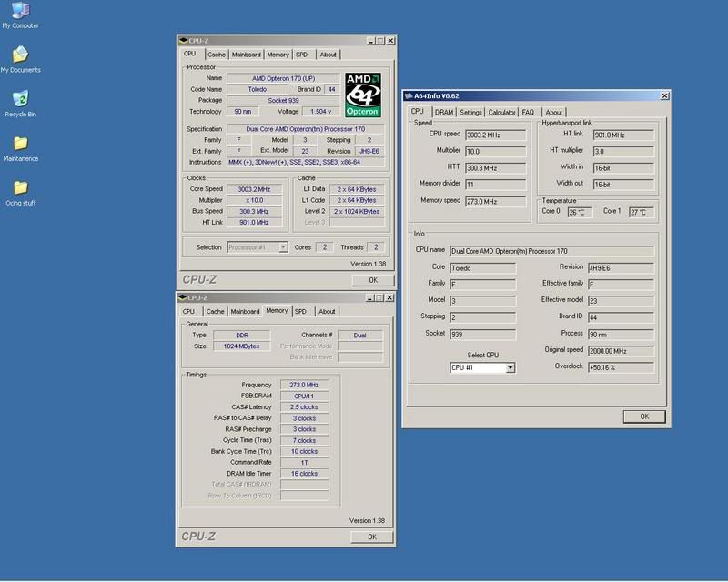The height and width of the screenshot is (582, 728).
Task: Click the HTT field showing 300.3 MHz
Action: pyautogui.click(x=495, y=168)
